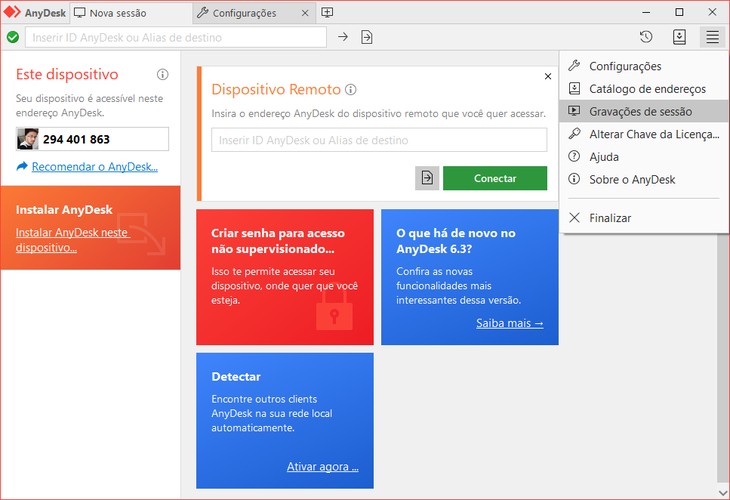Open the new tab plus icon

(327, 12)
